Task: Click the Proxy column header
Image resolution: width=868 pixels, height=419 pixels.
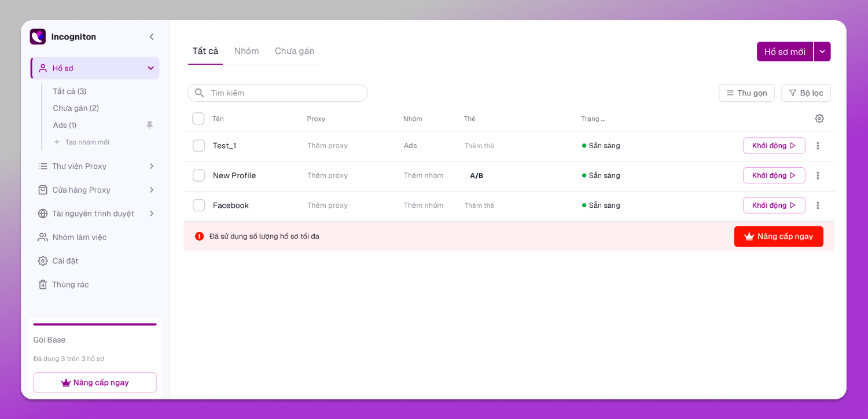Action: 316,119
